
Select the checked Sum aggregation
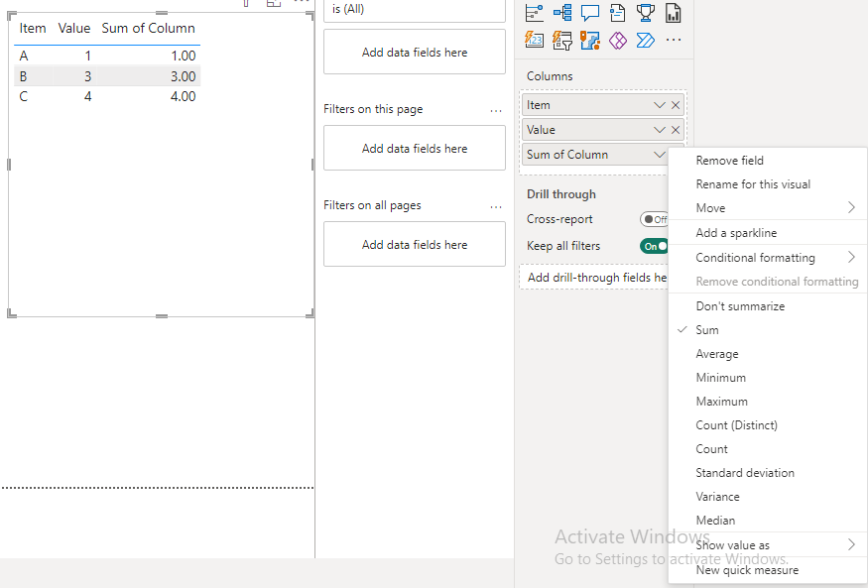[767, 329]
